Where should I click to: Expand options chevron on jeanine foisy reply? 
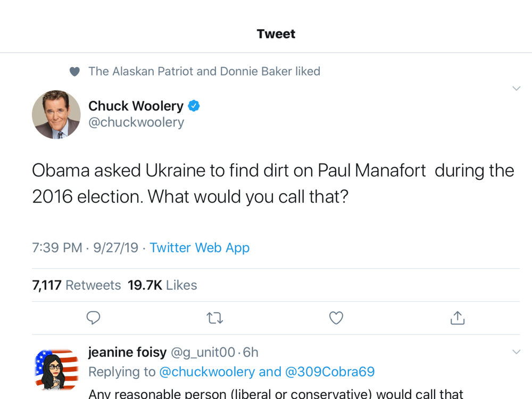pos(516,352)
